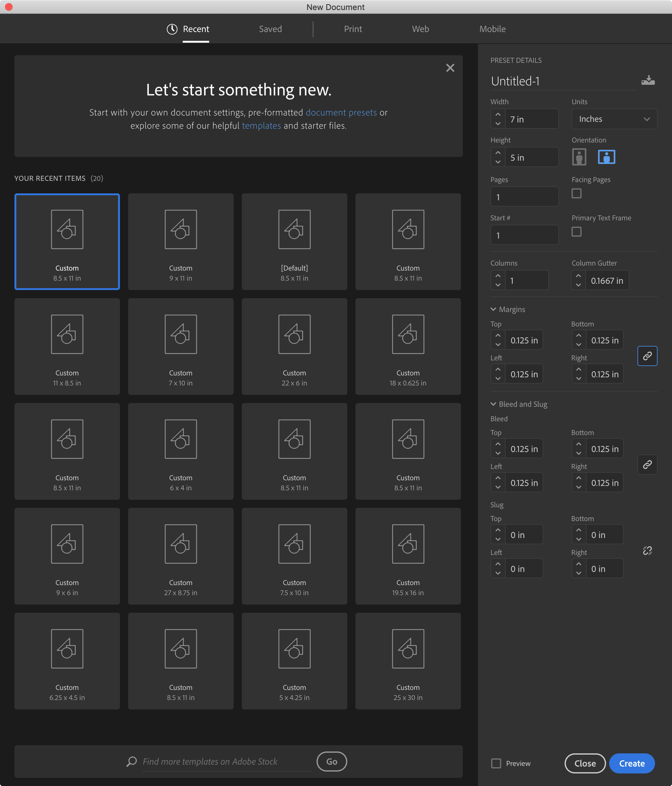
Task: Collapse the Bleed and Slug section
Action: click(519, 404)
